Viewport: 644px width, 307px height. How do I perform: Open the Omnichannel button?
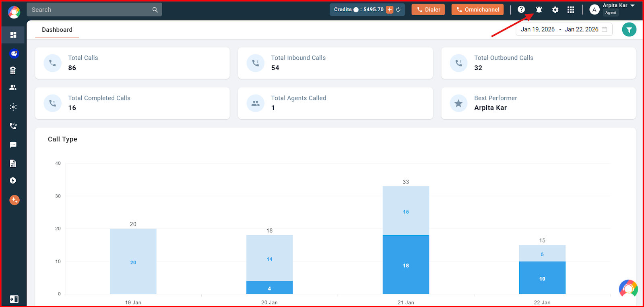point(477,10)
